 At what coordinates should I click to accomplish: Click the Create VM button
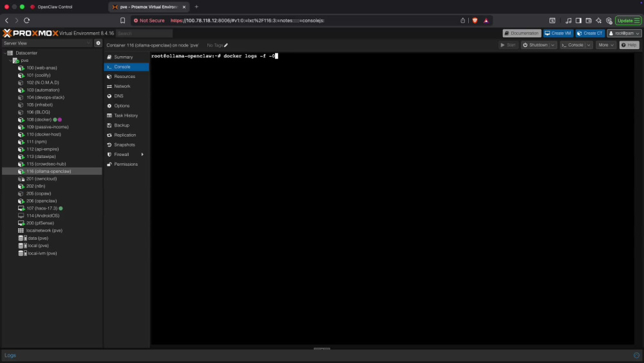click(558, 34)
